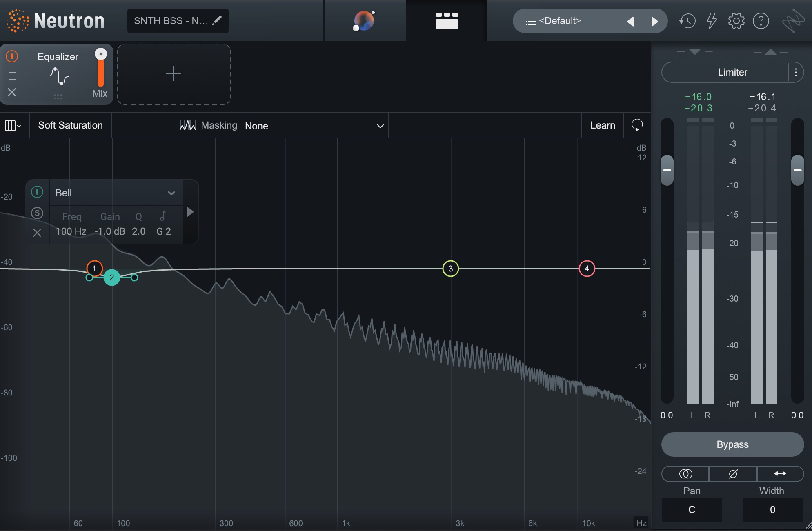
Task: Click output peak reading -16.1
Action: [x=762, y=97]
